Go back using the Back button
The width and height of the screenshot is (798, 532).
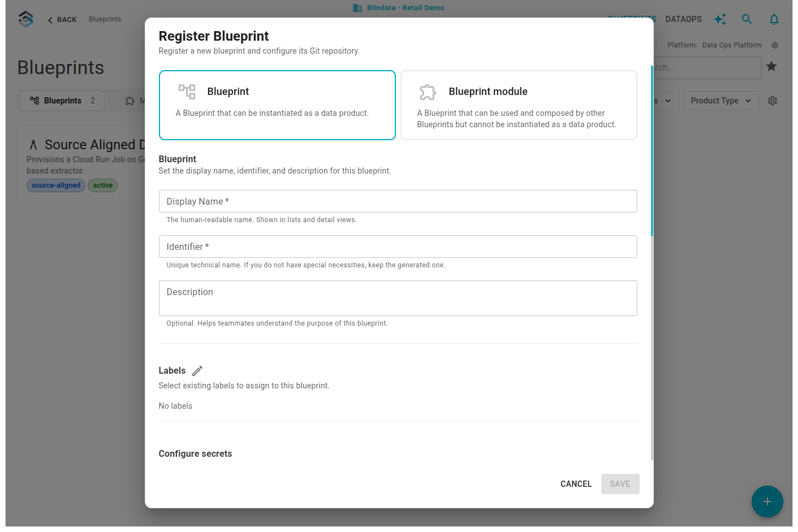pos(62,20)
